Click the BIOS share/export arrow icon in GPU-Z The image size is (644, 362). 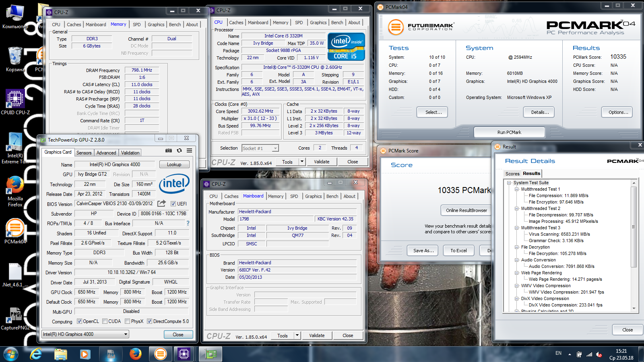[x=161, y=204]
